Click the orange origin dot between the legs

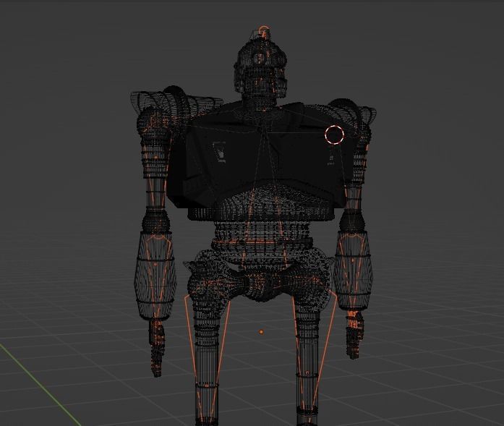click(261, 332)
